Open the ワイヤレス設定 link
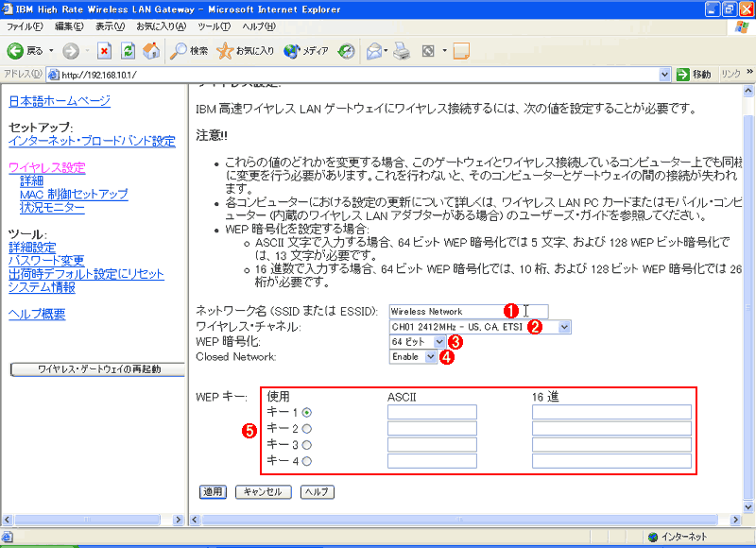The width and height of the screenshot is (756, 548). pos(46,168)
